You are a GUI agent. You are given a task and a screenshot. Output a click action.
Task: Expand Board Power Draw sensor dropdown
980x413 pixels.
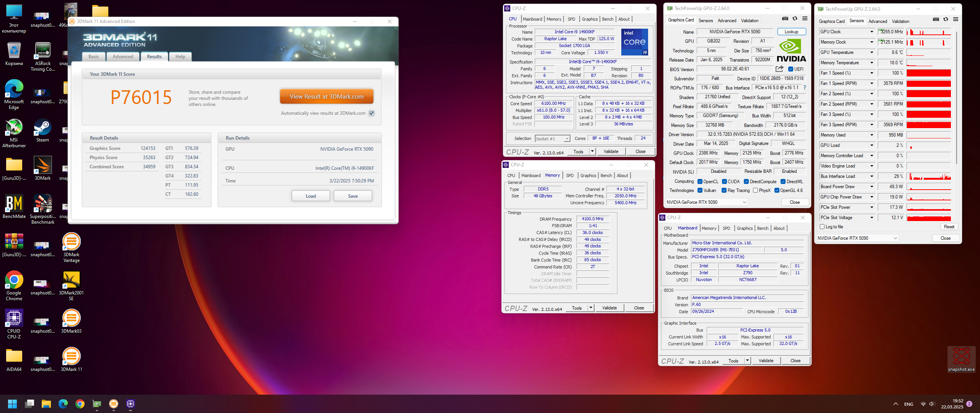coord(872,187)
